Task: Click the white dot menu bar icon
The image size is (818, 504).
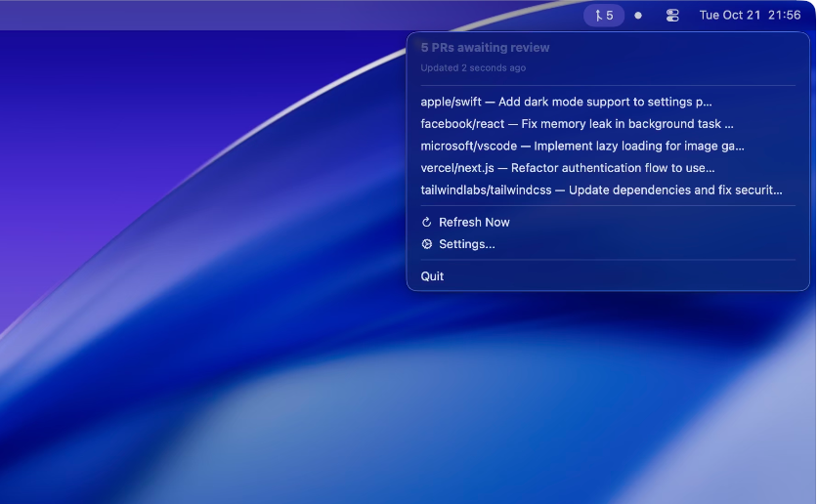Action: point(637,16)
